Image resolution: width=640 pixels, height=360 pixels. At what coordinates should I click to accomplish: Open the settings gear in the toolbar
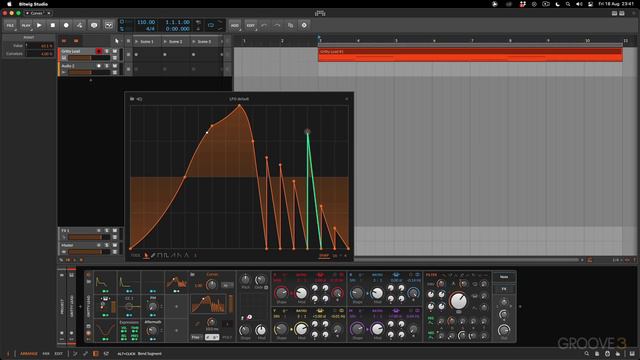tap(304, 25)
